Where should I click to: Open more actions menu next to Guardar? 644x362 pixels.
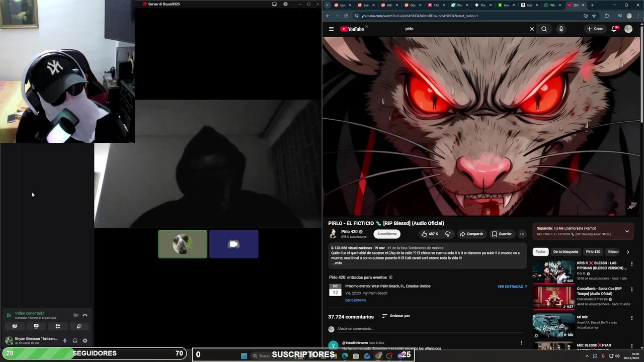(522, 234)
